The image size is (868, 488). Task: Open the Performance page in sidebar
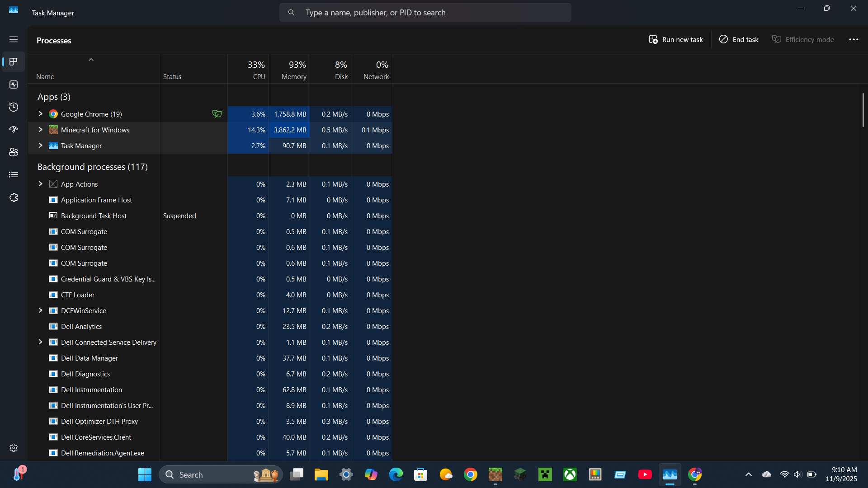pos(14,84)
